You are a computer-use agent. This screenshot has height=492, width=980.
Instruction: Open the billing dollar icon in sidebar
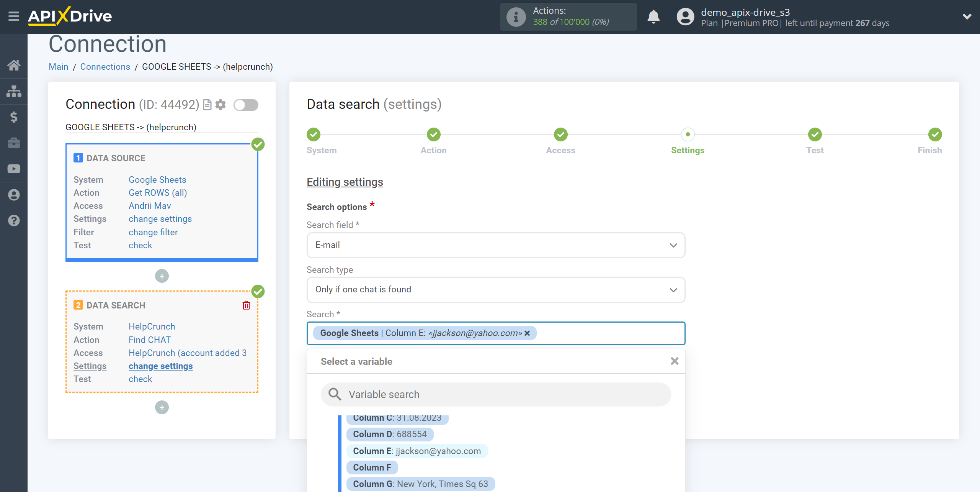[x=14, y=117]
